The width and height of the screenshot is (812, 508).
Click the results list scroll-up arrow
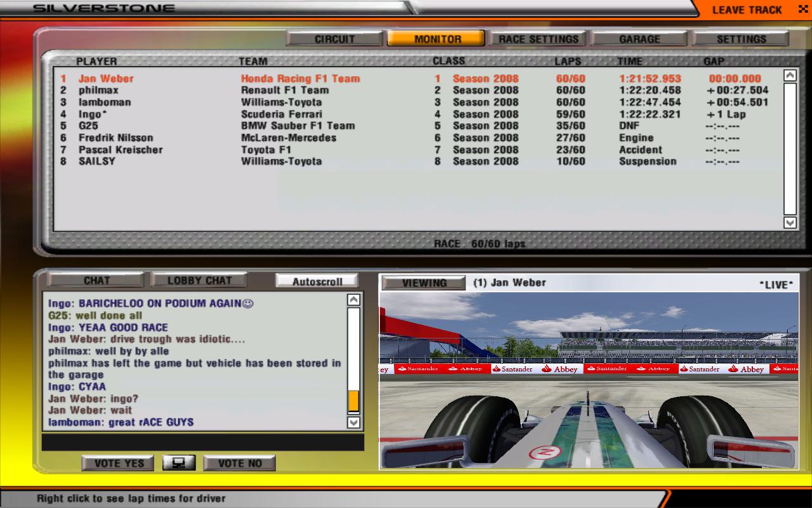(790, 76)
